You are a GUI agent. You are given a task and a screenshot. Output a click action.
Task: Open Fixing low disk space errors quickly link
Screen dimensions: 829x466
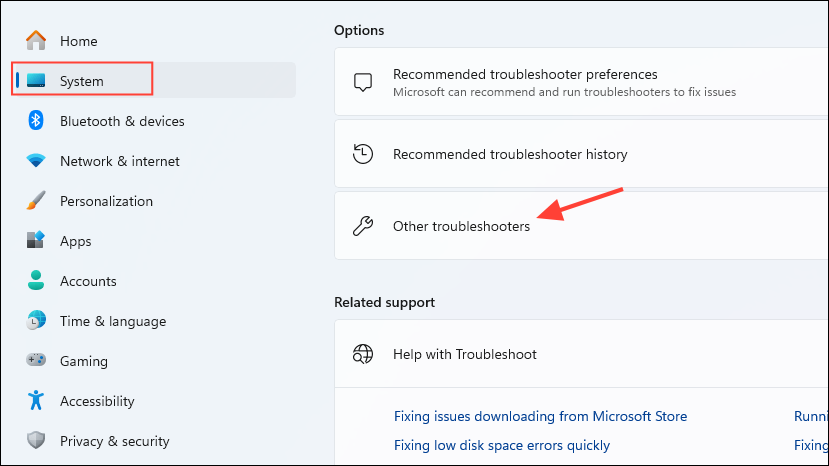(502, 445)
